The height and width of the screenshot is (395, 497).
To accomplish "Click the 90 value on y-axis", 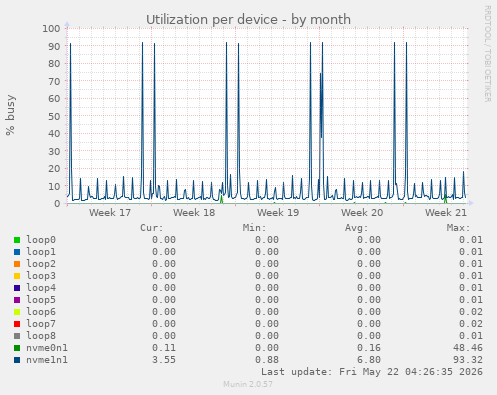I will pyautogui.click(x=54, y=46).
